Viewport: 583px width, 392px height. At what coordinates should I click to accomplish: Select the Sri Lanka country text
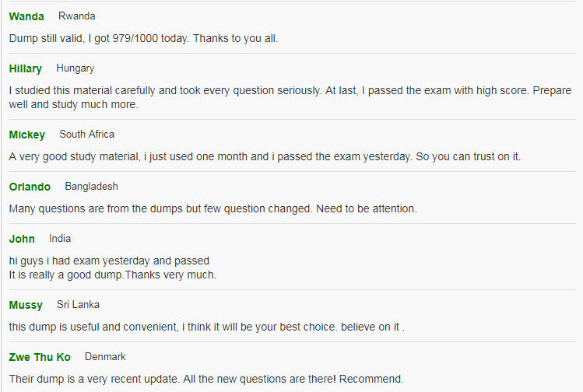78,304
